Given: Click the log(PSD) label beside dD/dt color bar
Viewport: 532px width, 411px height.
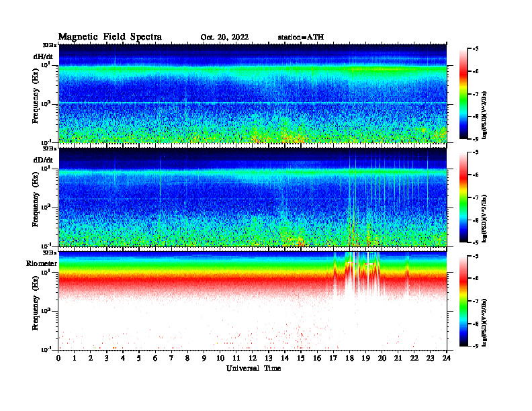Looking at the screenshot, I should 485,219.
